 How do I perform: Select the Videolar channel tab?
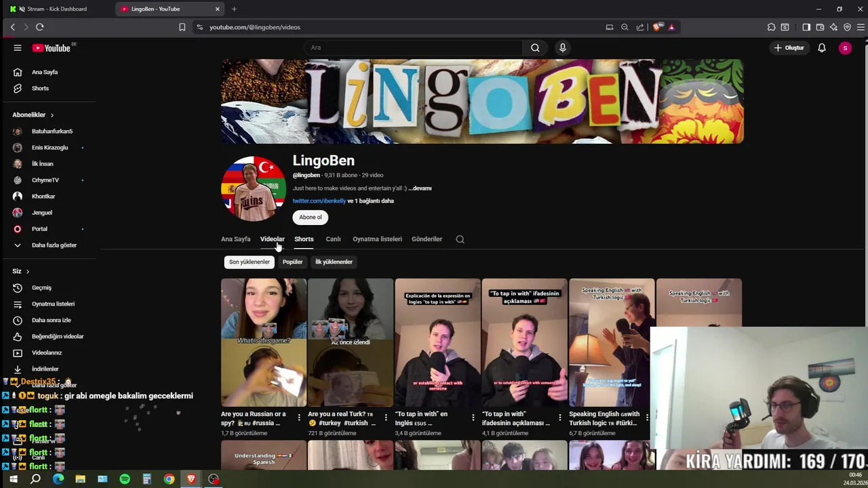pyautogui.click(x=272, y=239)
